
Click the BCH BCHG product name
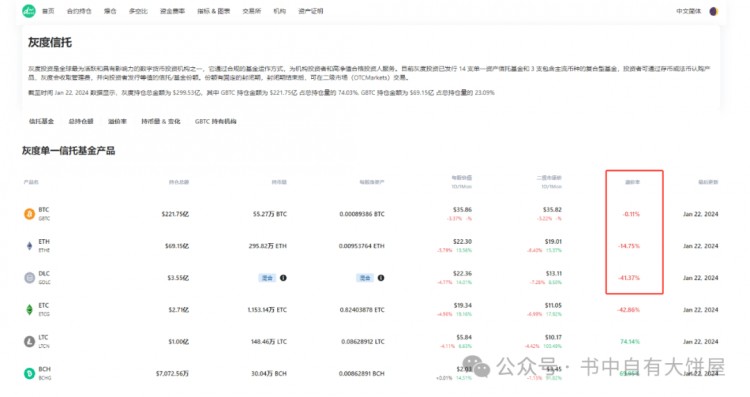tap(44, 374)
